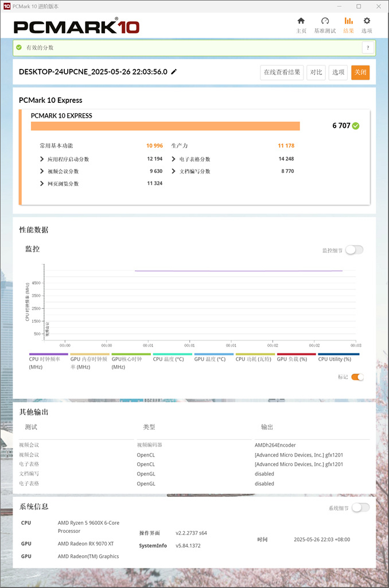
Task: Click the 时间 value 2025-05-26 22:03 +08:00
Action: (322, 539)
